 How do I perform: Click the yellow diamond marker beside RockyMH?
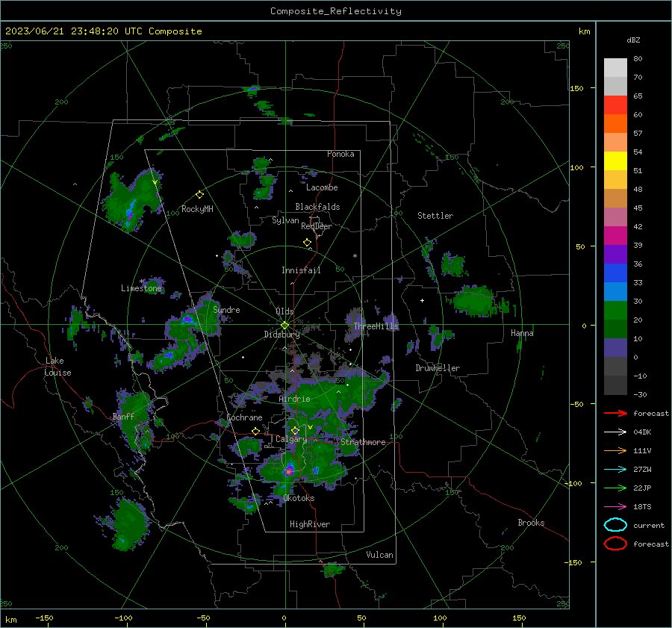coord(199,195)
